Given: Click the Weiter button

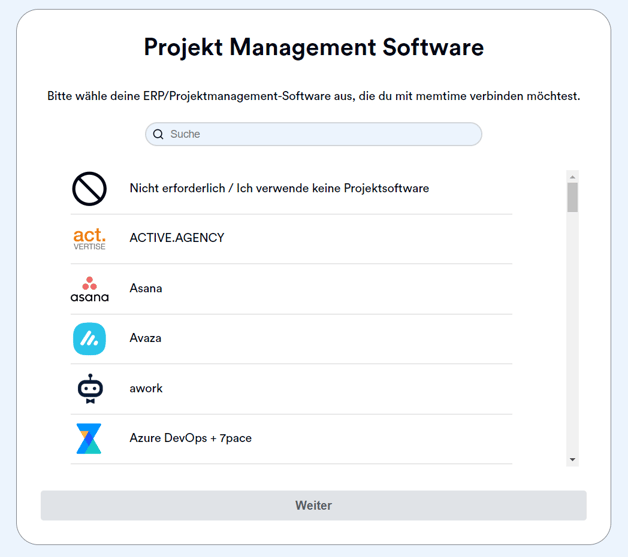Looking at the screenshot, I should 314,505.
